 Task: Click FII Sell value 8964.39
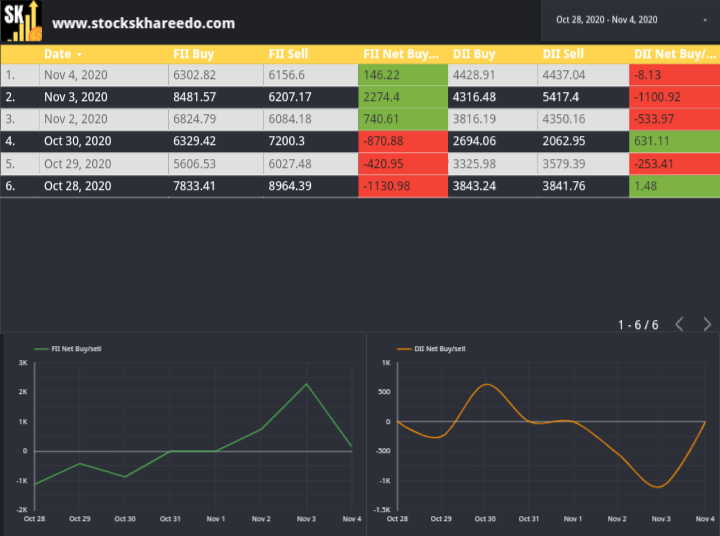pos(290,186)
